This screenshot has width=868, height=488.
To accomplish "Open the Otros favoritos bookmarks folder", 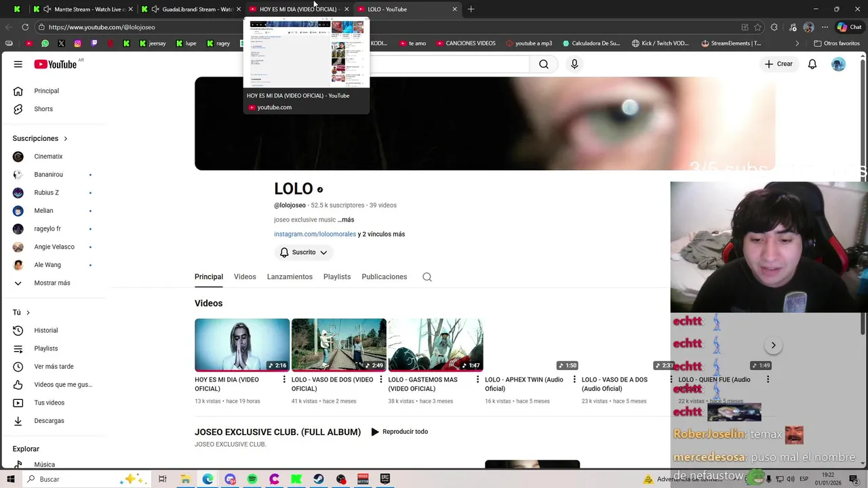I will tap(837, 43).
